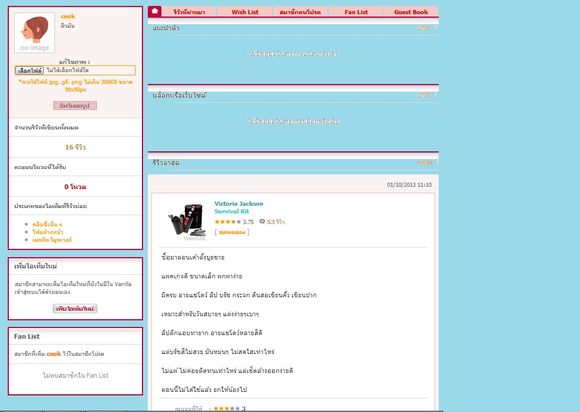This screenshot has width=580, height=412.
Task: Click the pink upload picture button
Action: [75, 106]
